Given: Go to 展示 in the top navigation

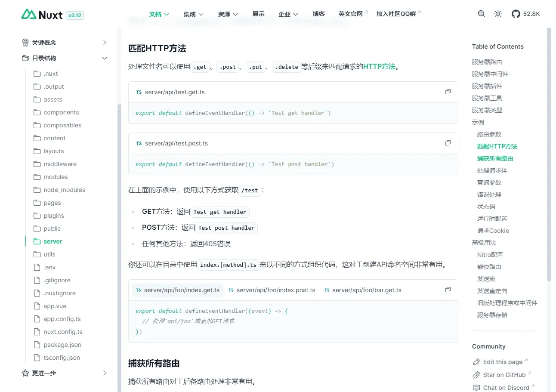Looking at the screenshot, I should coord(258,14).
